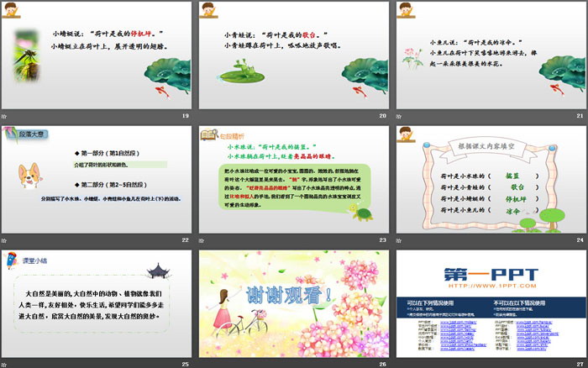Select slide 19 thumbnail about the dragonfly
The image size is (588, 368).
tap(97, 55)
